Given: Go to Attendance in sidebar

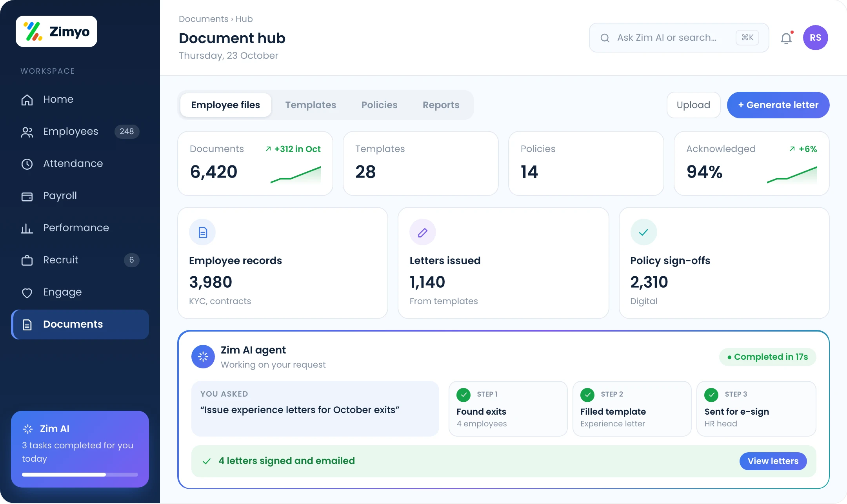Looking at the screenshot, I should [80, 164].
